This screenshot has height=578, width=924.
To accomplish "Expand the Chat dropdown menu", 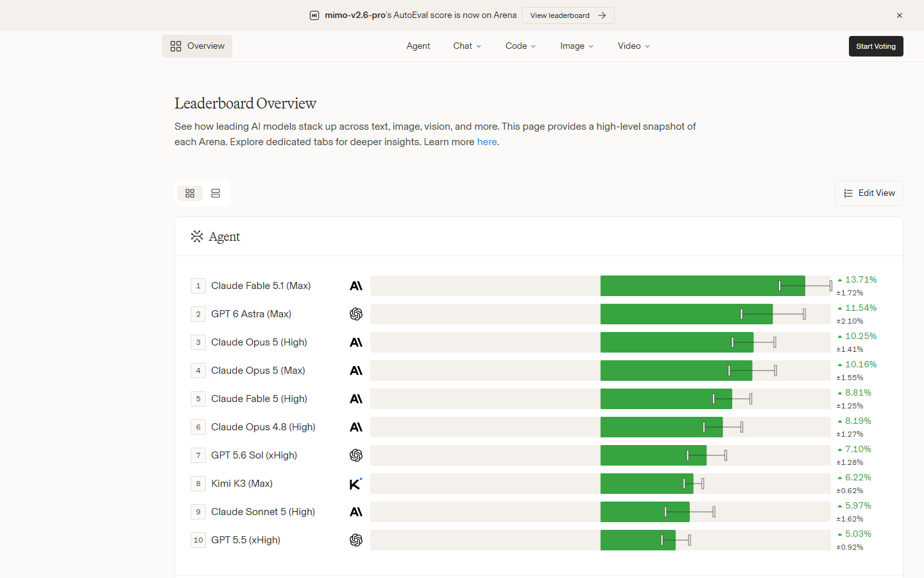I will [x=467, y=46].
